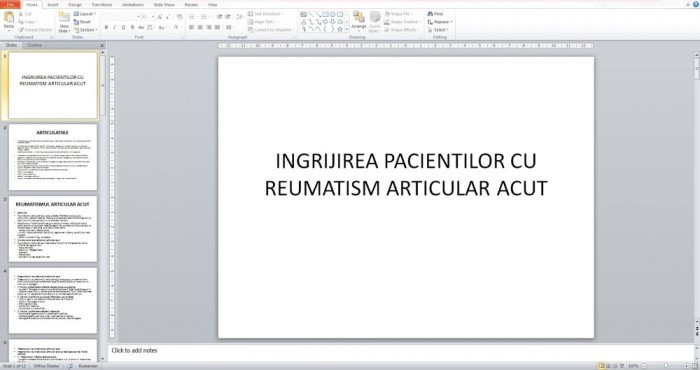Screen dimensions: 700x370
Task: Increase list indent level
Action: (228, 17)
